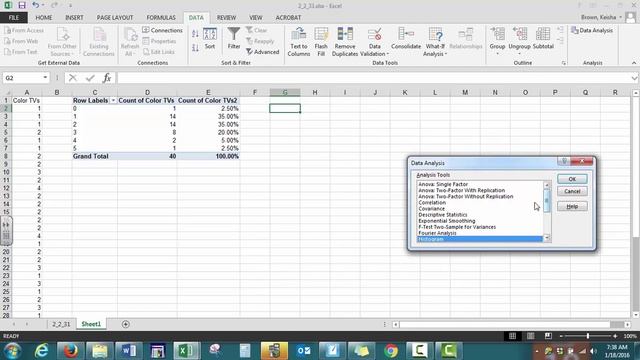Click zoom in plus button
The height and width of the screenshot is (360, 640).
(x=615, y=336)
